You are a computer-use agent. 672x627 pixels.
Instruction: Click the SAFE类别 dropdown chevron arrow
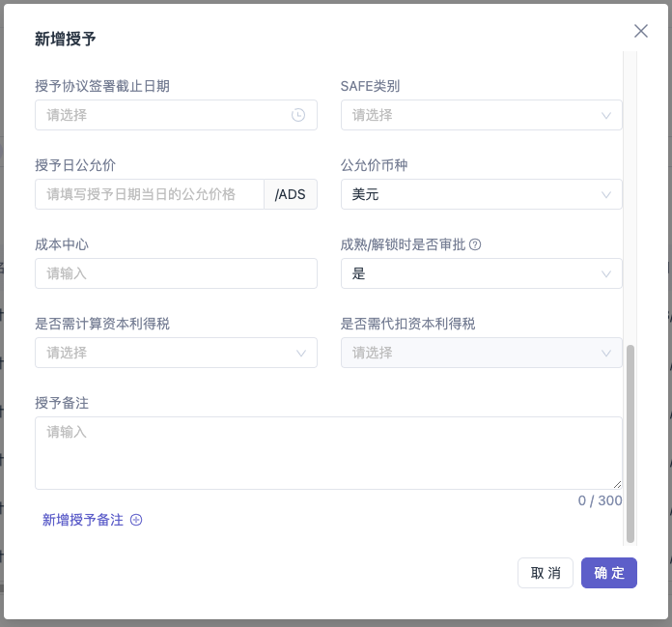tap(606, 115)
